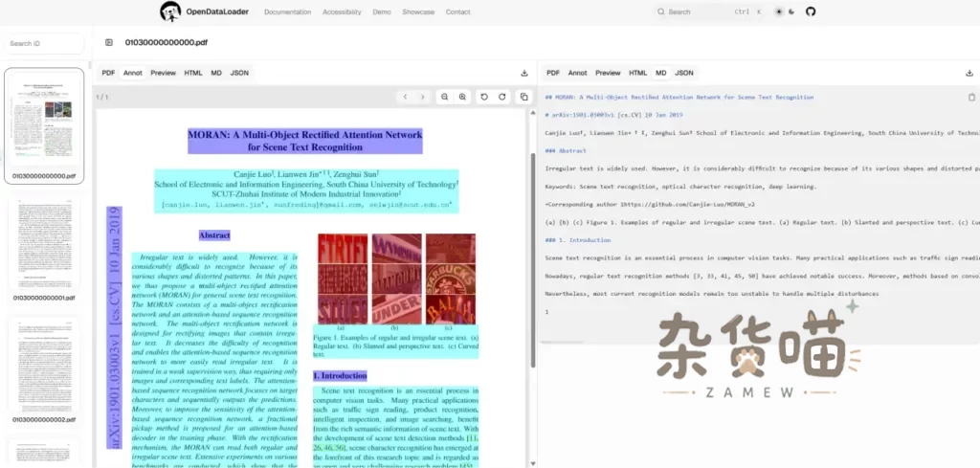
Task: Copy markdown output with clipboard icon
Action: (x=971, y=98)
